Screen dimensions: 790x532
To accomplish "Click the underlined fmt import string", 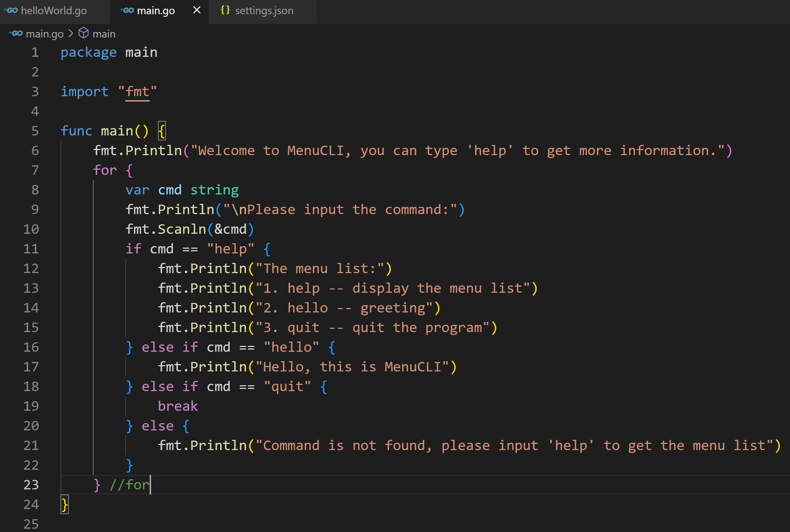I will point(137,91).
